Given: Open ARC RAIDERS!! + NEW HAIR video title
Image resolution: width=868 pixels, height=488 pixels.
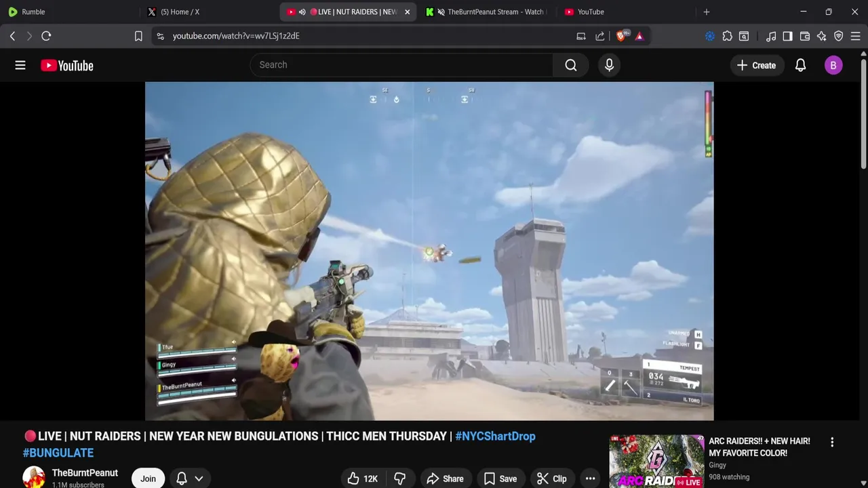Looking at the screenshot, I should pyautogui.click(x=759, y=447).
